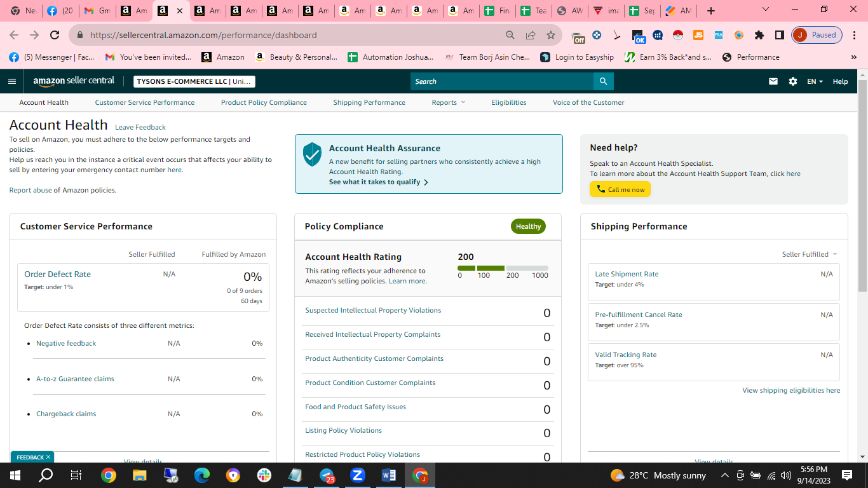
Task: Open the Seller Central hamburger menu
Action: tap(12, 81)
